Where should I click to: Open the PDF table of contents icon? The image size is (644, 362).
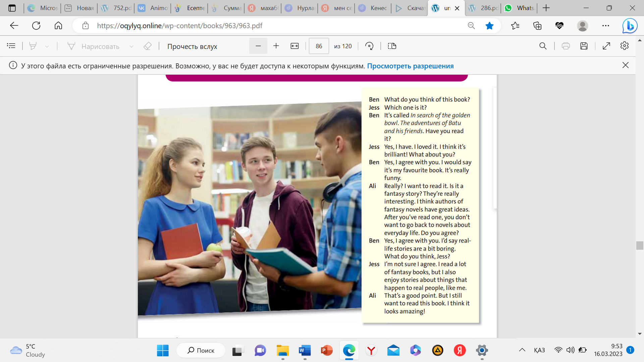(x=11, y=46)
